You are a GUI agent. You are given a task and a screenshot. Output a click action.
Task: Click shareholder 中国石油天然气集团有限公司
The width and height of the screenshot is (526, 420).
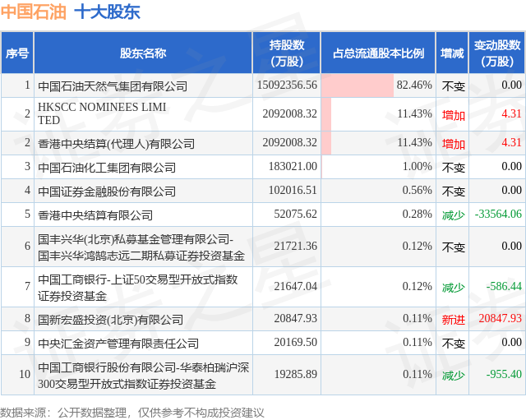click(x=113, y=86)
